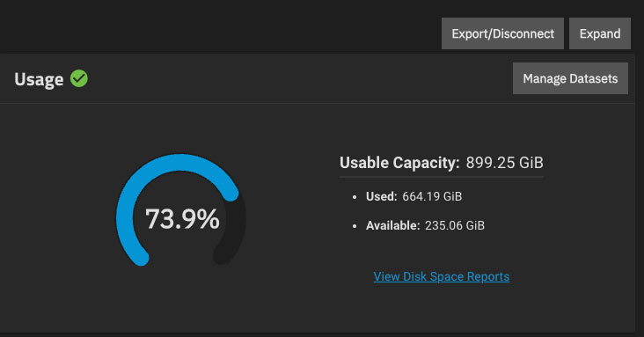Click the divider line under Usable Capacity
This screenshot has height=337, width=644.
[x=442, y=177]
